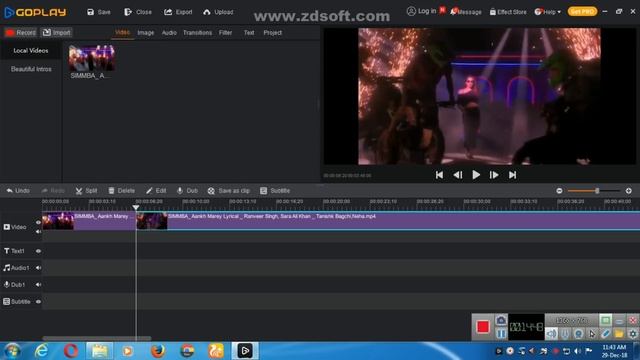
Task: Mute the Audio1 track
Action: pyautogui.click(x=38, y=268)
